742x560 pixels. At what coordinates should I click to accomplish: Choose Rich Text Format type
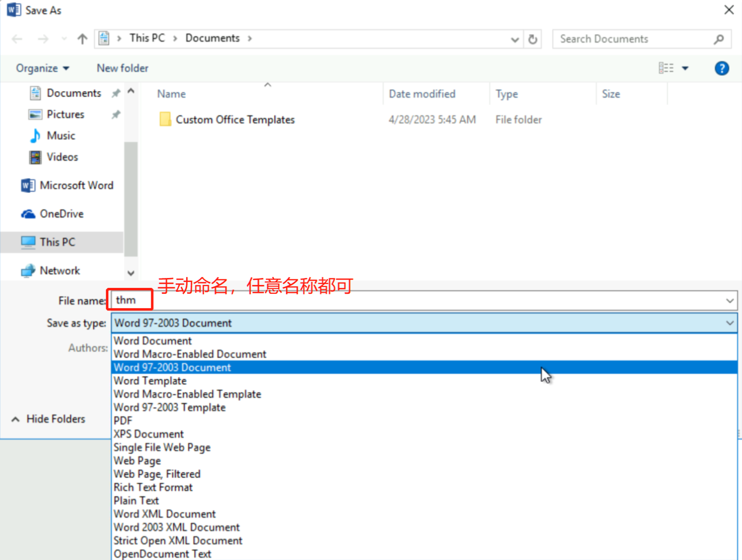pos(424,487)
